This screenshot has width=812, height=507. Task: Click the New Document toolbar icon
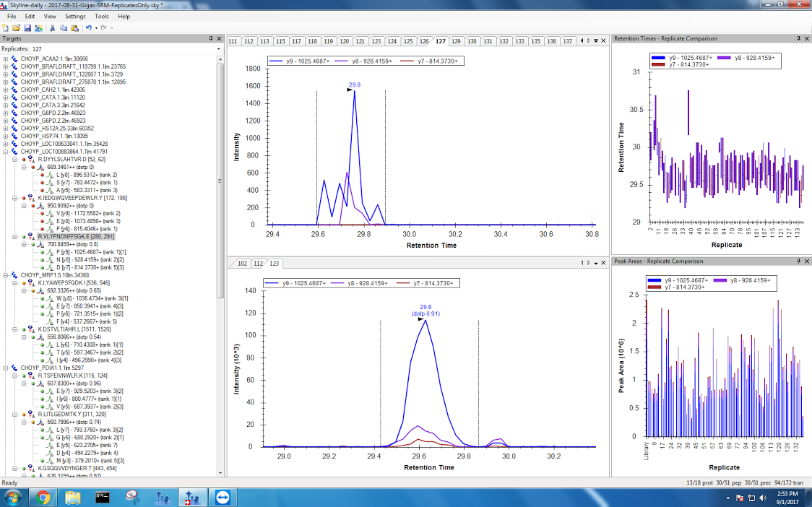(x=6, y=27)
